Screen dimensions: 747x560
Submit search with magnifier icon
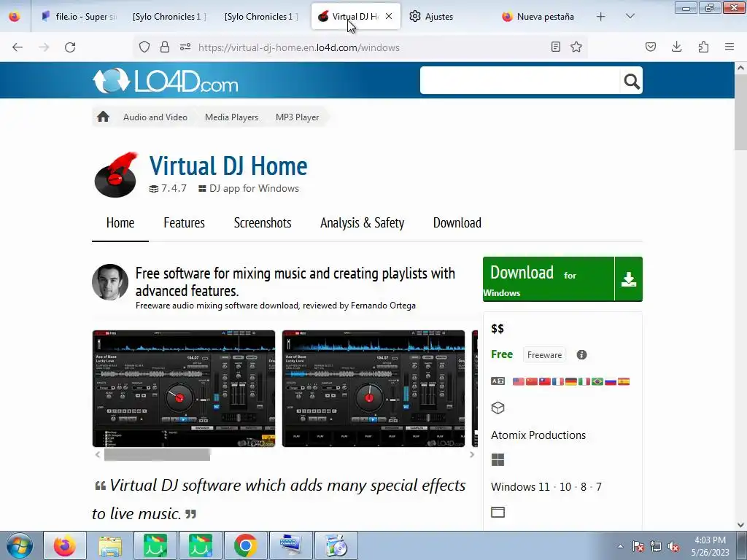point(631,82)
